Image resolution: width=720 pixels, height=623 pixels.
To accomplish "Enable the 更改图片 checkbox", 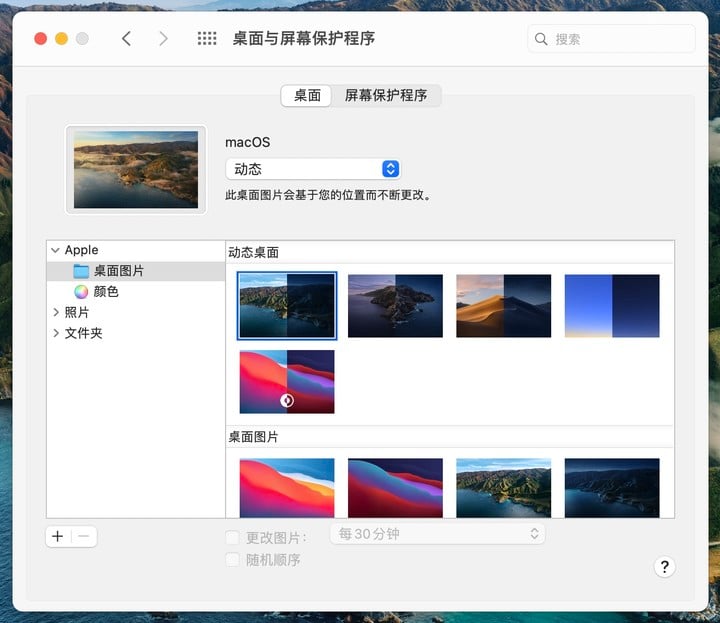I will [x=233, y=537].
